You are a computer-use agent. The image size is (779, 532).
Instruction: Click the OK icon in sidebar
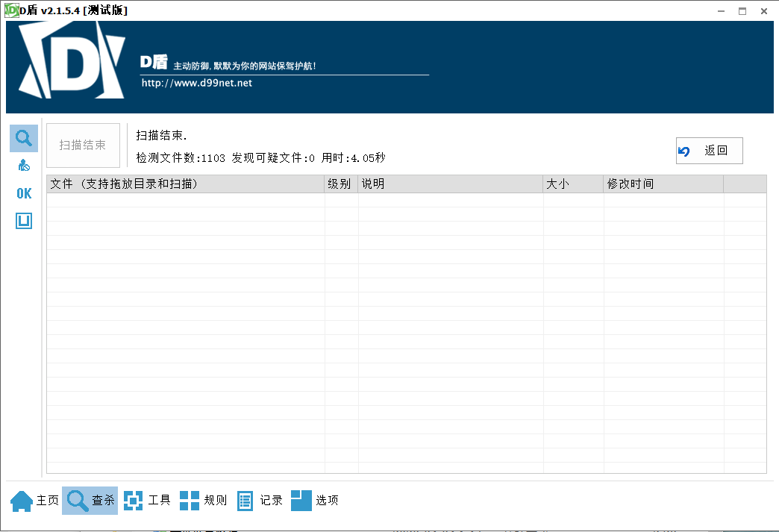click(24, 194)
